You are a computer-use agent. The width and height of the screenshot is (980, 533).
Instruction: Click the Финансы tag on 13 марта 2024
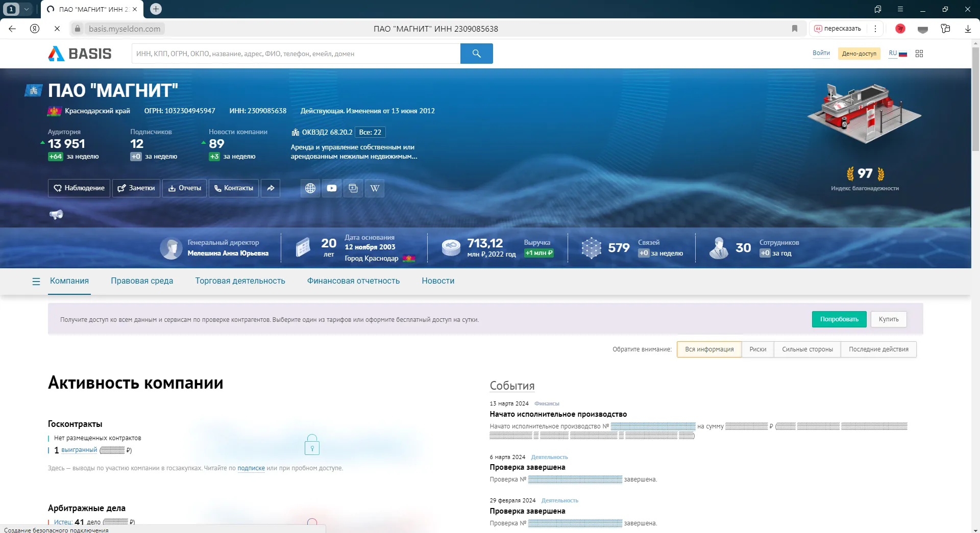[547, 403]
